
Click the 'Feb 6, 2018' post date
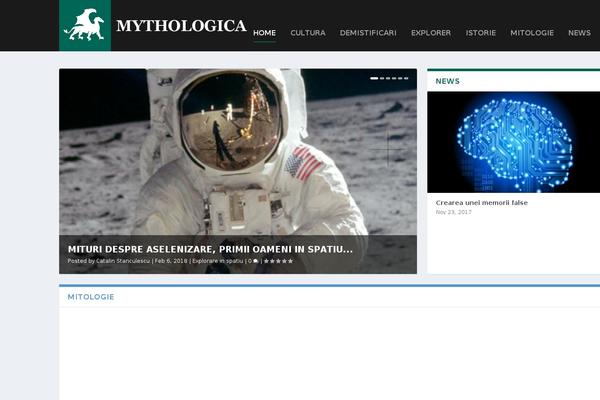tap(171, 261)
